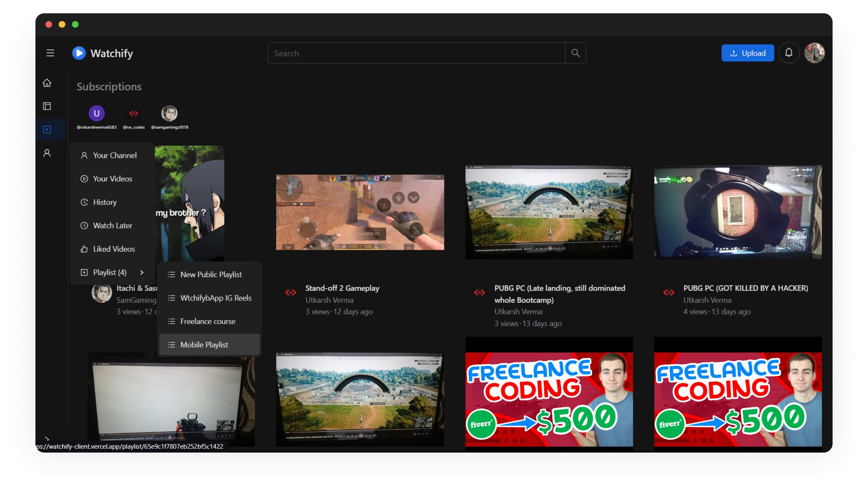Click the Upload button
Image resolution: width=868 pixels, height=488 pixels.
coord(747,53)
